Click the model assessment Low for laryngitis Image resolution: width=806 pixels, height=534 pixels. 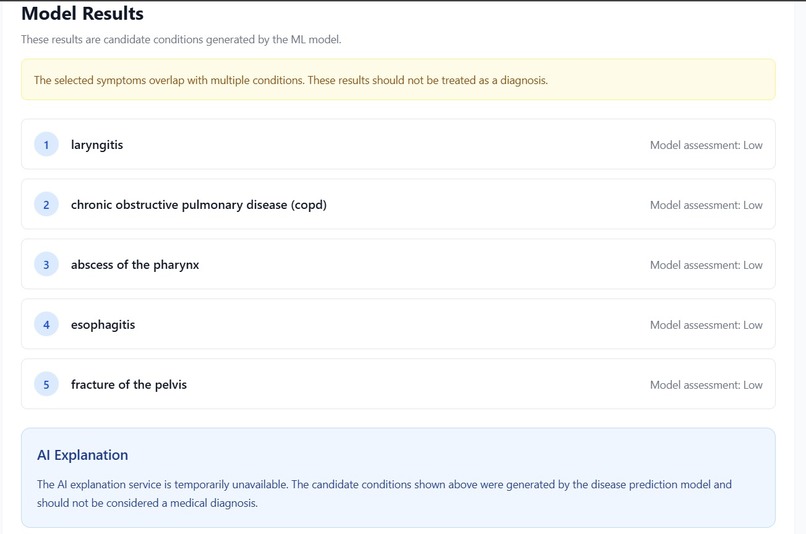click(706, 145)
